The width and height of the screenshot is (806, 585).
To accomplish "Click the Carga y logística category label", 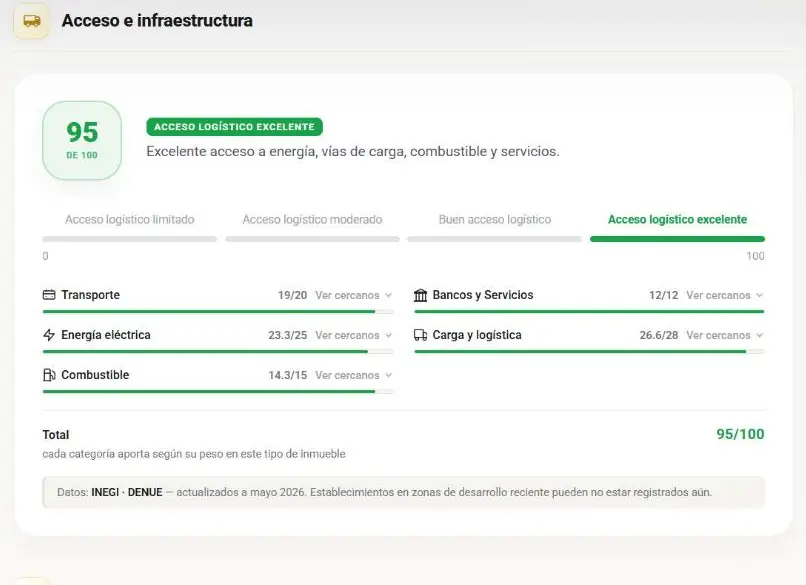I will tap(477, 335).
